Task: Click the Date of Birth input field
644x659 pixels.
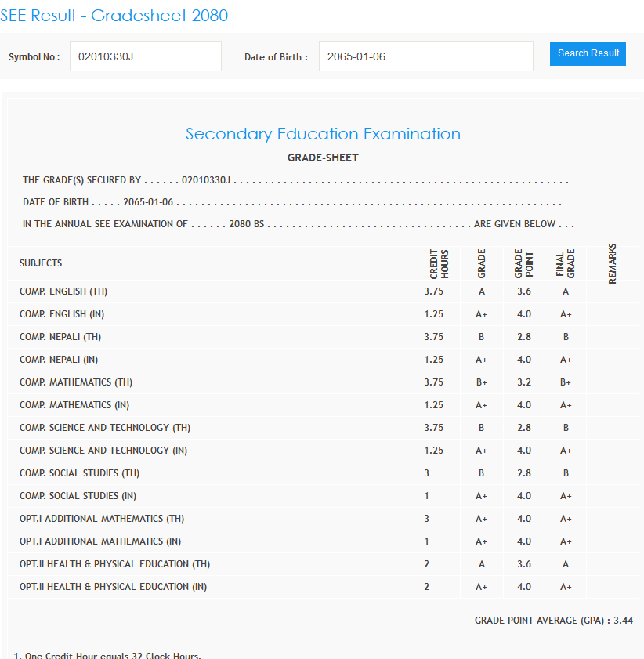Action: [425, 56]
